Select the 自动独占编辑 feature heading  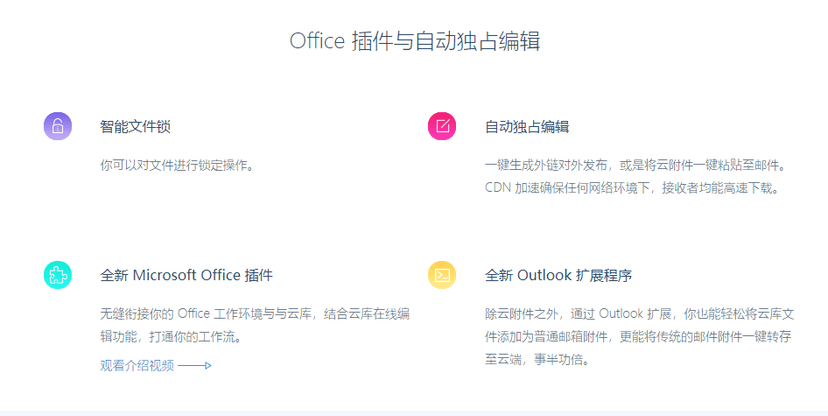(x=527, y=127)
